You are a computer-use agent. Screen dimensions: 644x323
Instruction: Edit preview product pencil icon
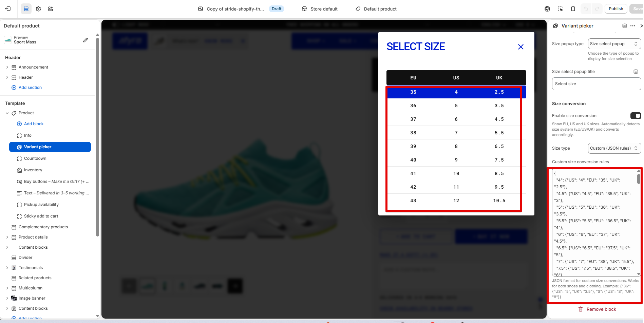[86, 40]
